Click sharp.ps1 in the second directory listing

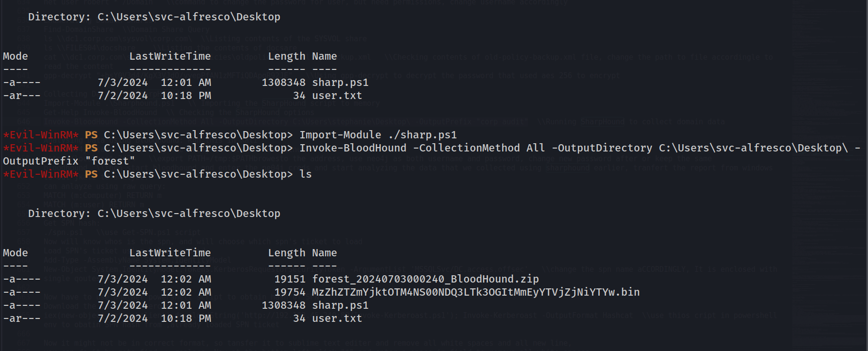340,305
